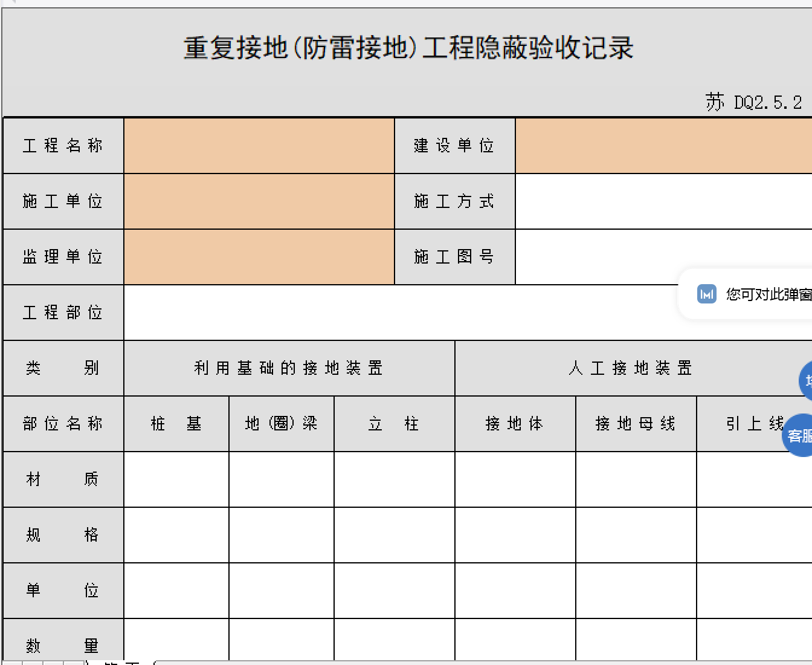Select the orange 建设单位 input cell
812x665 pixels.
point(663,146)
